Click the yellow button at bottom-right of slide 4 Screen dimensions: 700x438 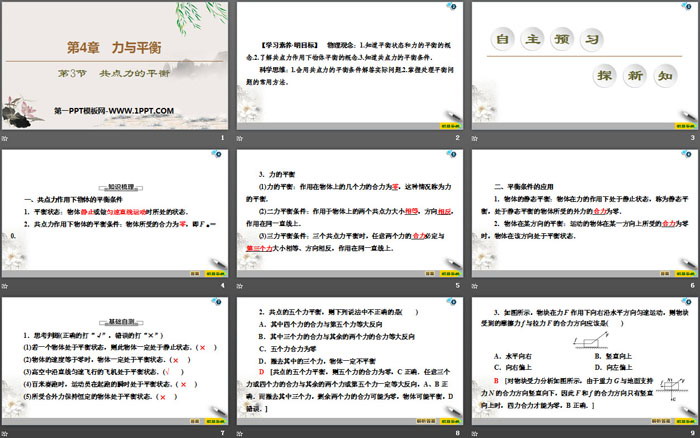(x=216, y=273)
